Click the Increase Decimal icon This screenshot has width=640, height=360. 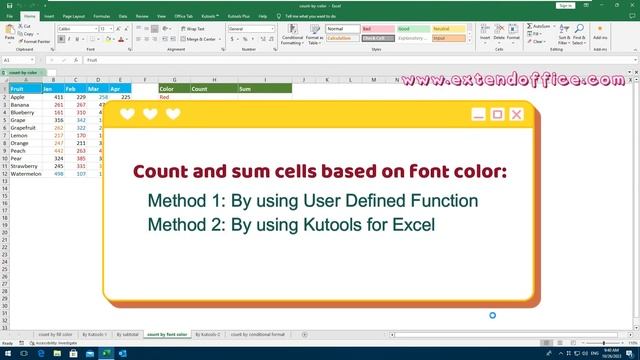pyautogui.click(x=263, y=39)
